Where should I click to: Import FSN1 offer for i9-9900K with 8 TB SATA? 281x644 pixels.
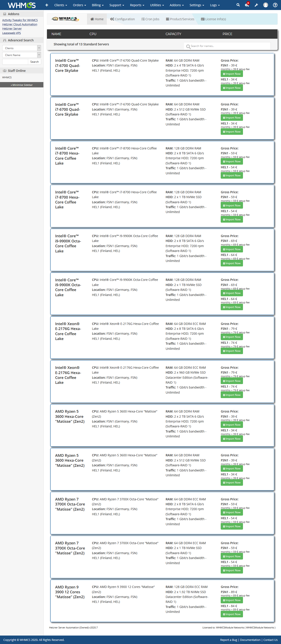click(x=232, y=249)
